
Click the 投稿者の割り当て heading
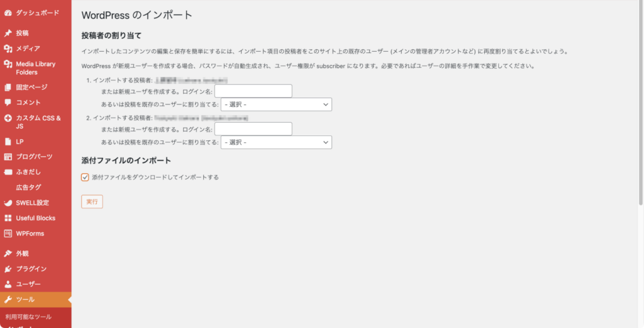[111, 36]
